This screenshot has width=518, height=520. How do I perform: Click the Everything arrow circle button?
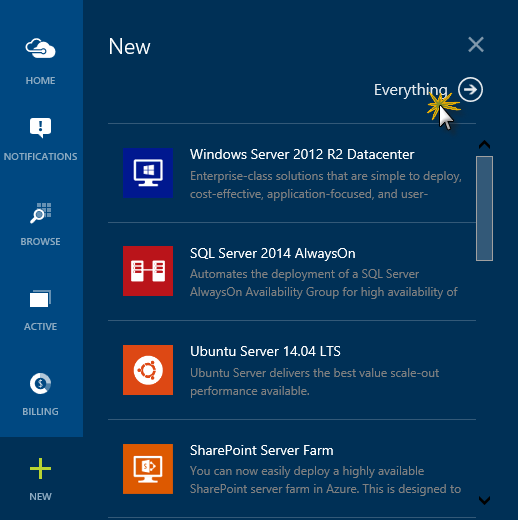(470, 90)
